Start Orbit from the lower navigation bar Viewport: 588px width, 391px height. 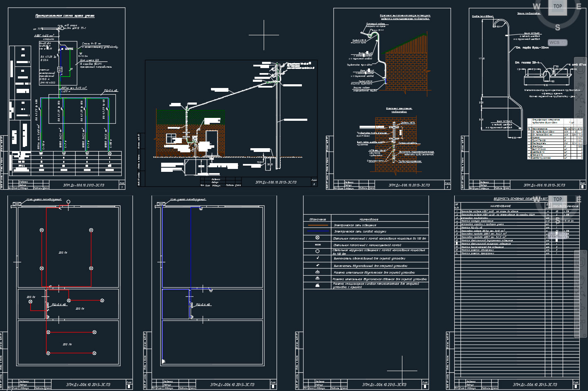click(581, 308)
